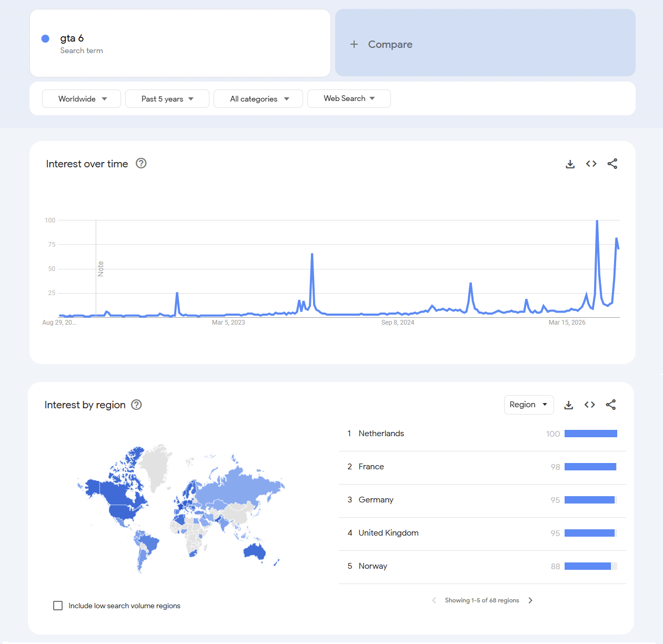Download Interest over time data as CSV
Screen dimensions: 663x644
(x=570, y=164)
